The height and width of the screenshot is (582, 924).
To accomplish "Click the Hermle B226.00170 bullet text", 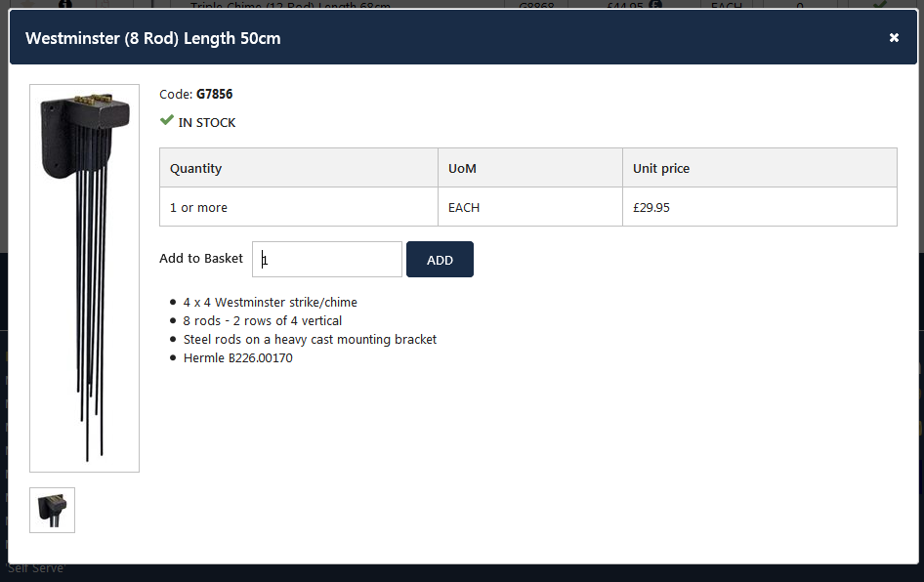I will 237,358.
